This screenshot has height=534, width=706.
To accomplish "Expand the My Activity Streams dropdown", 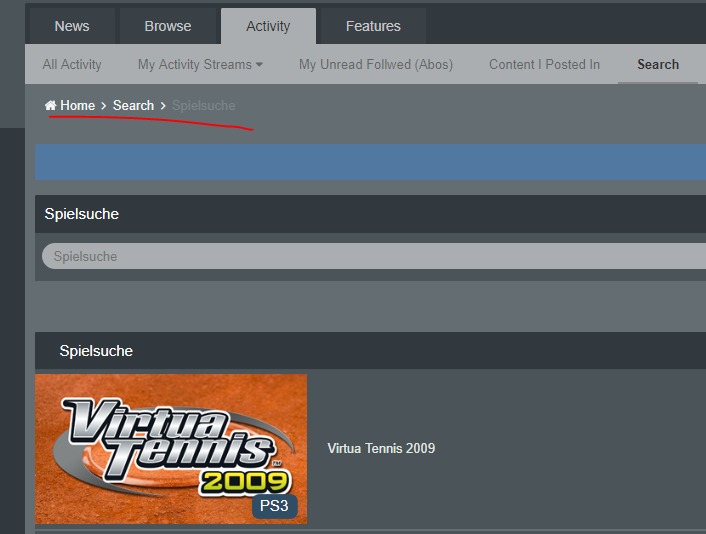I will (195, 64).
